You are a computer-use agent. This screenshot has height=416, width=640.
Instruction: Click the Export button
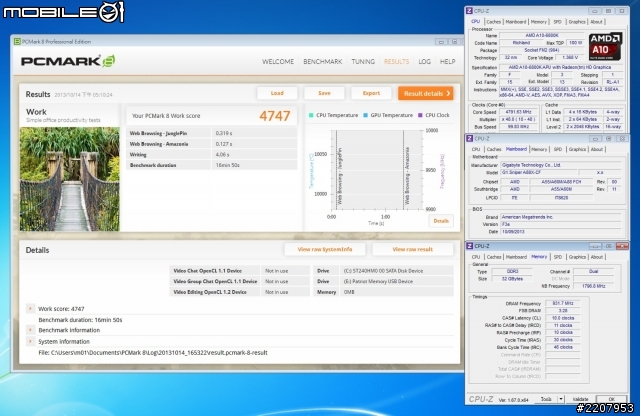point(371,93)
